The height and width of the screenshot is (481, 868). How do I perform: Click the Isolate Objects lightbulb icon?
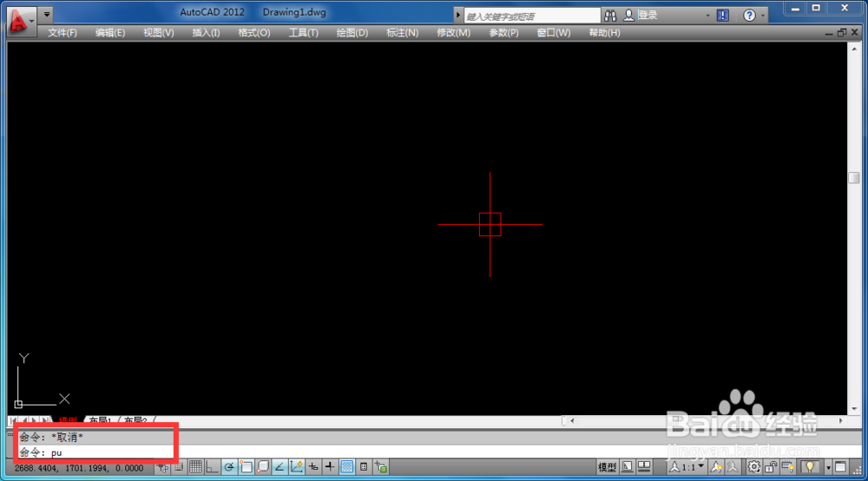810,467
